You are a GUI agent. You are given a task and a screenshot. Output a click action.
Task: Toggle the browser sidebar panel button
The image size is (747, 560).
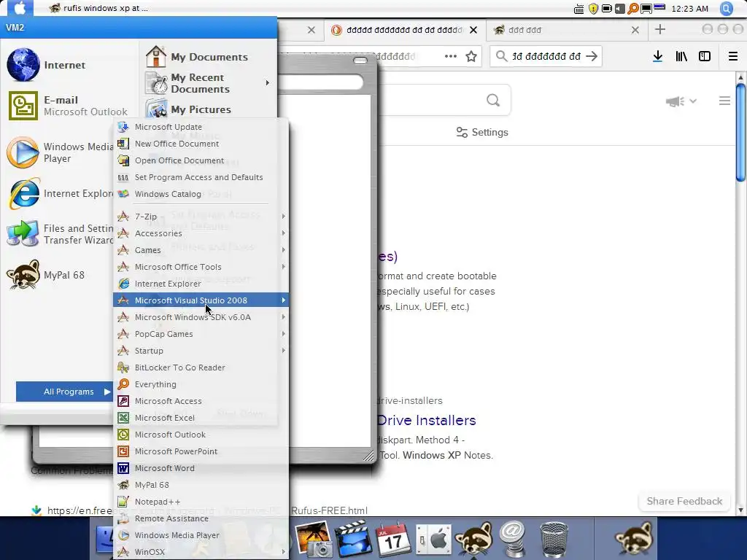coord(705,56)
